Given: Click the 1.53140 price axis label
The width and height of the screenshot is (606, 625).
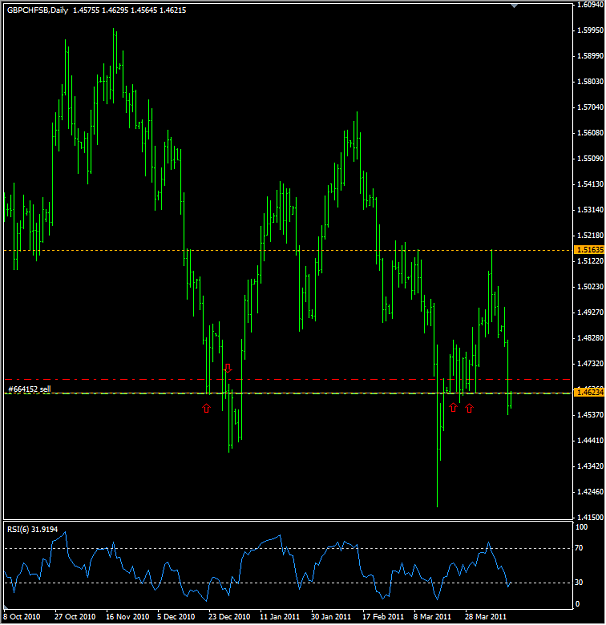Looking at the screenshot, I should (590, 210).
